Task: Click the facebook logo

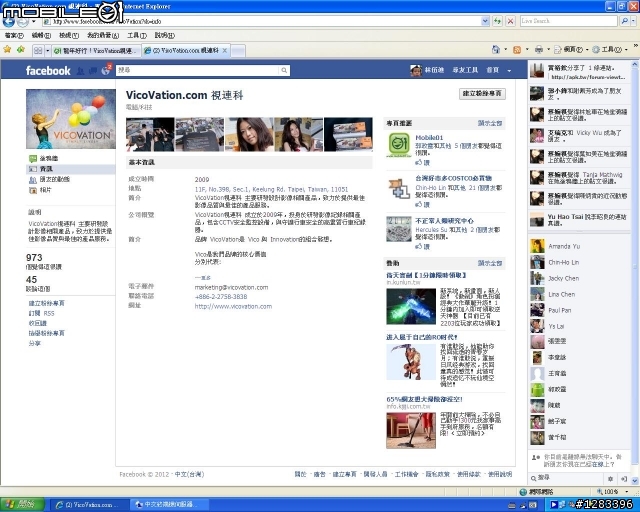Action: [x=48, y=71]
